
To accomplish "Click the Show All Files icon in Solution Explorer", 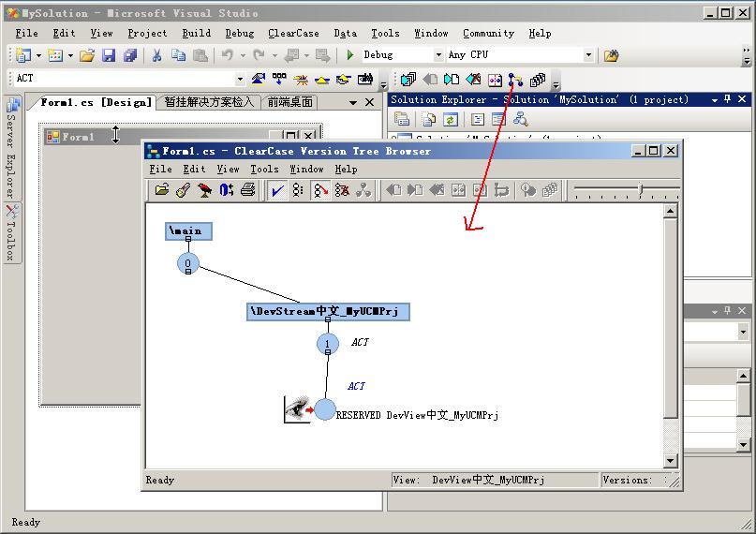I will (429, 119).
